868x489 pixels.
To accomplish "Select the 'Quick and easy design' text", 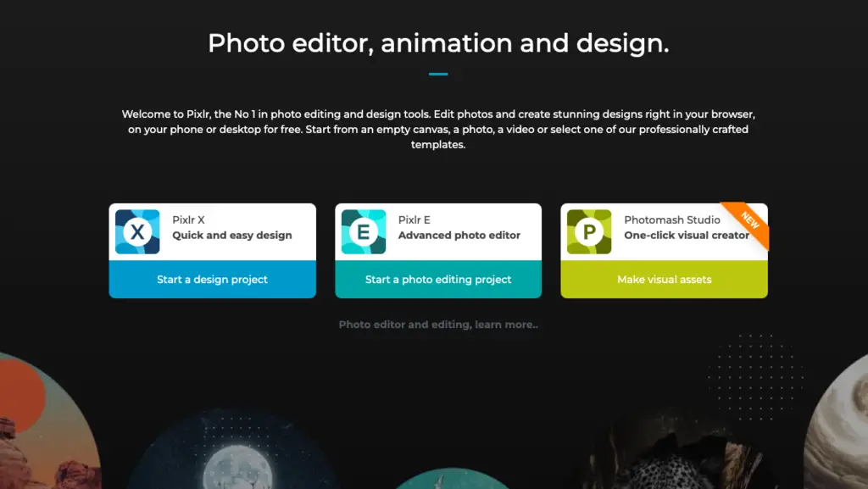I will tap(232, 235).
